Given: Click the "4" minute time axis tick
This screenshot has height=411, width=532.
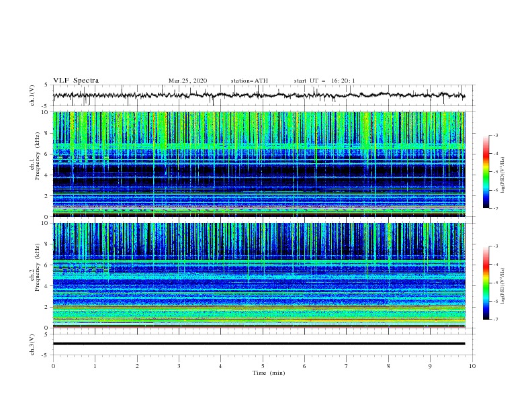Looking at the screenshot, I should click(x=220, y=366).
